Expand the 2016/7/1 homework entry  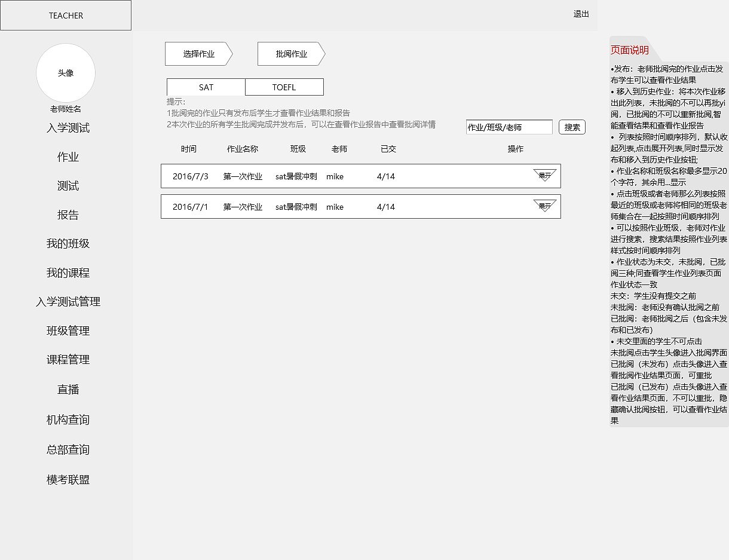543,206
